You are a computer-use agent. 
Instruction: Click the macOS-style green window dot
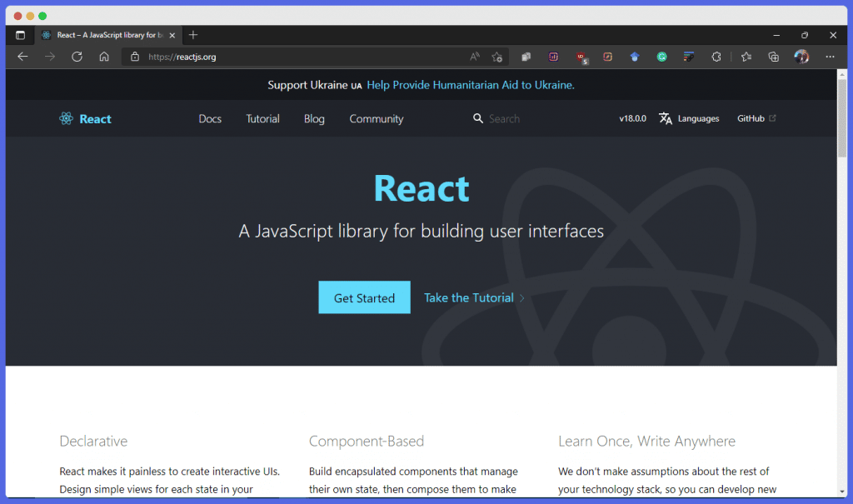point(42,16)
